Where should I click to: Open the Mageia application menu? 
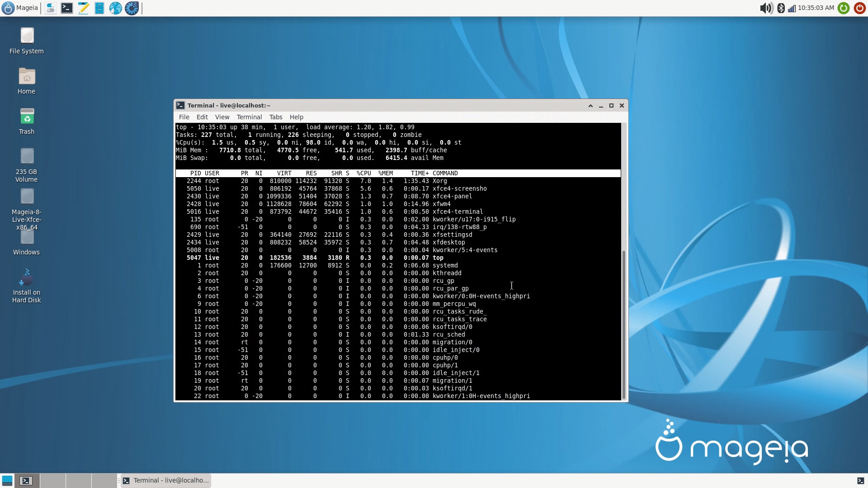[19, 8]
